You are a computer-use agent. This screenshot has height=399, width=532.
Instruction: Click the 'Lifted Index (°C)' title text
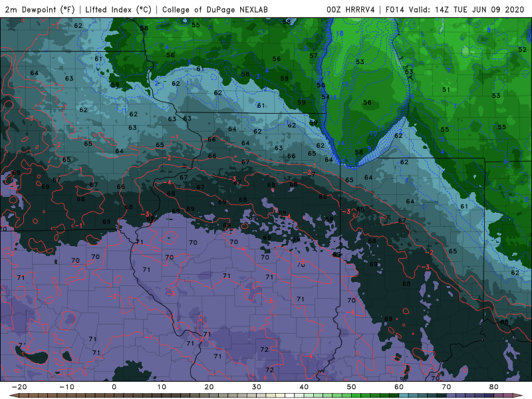[118, 9]
